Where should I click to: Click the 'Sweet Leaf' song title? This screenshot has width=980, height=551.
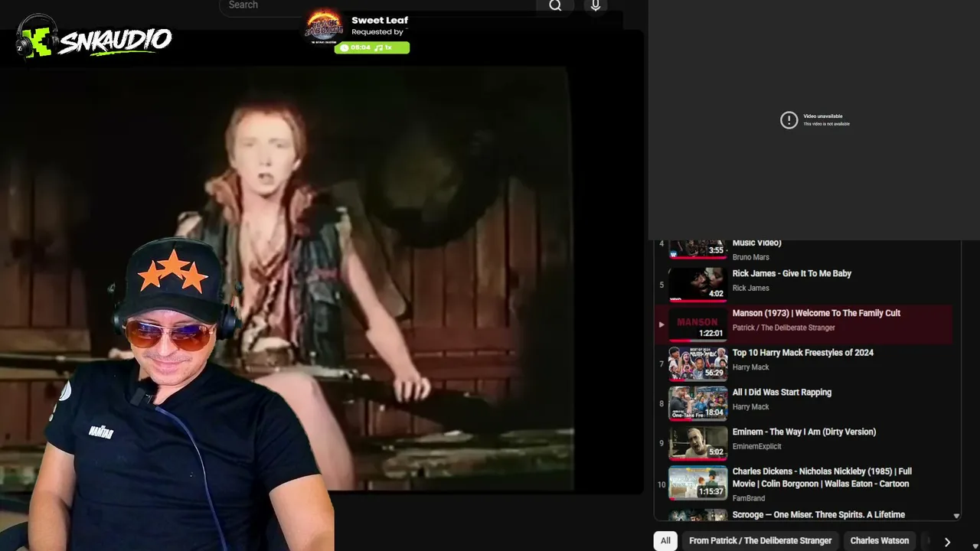[x=380, y=20]
